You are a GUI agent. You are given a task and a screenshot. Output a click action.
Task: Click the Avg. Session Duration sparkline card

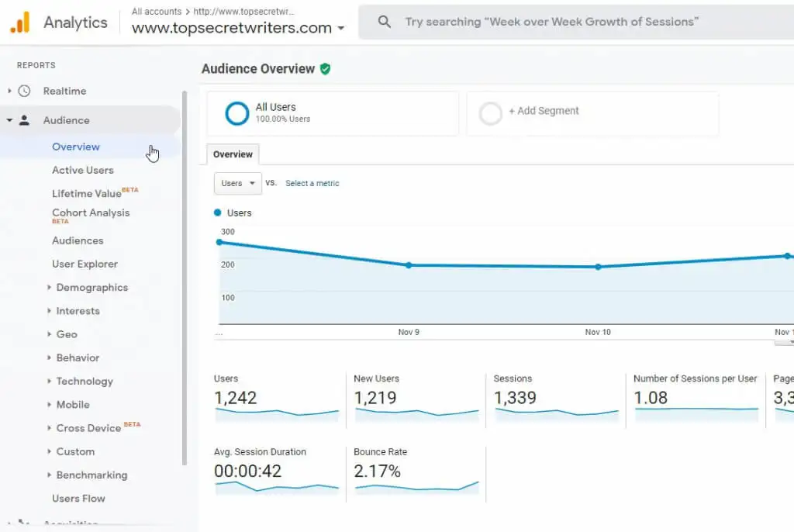(x=277, y=473)
